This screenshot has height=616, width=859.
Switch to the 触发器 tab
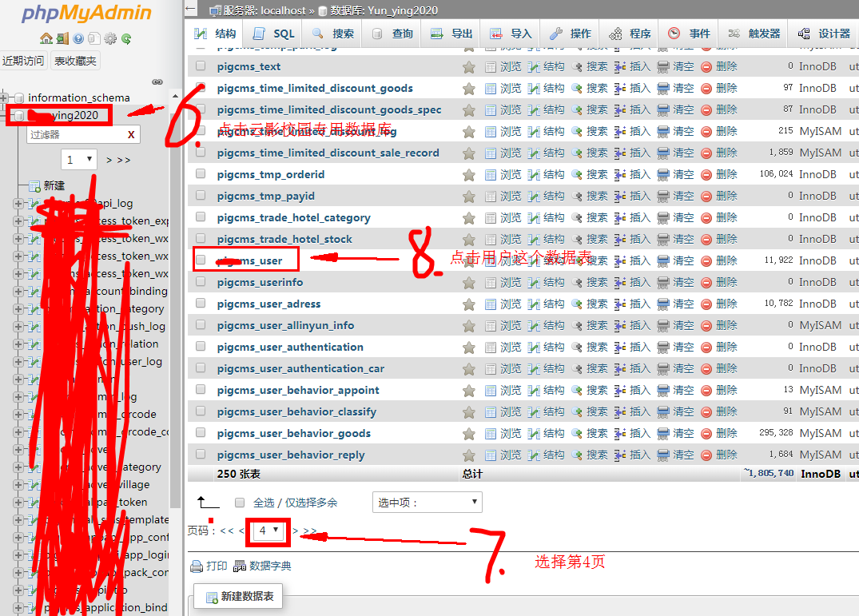754,34
